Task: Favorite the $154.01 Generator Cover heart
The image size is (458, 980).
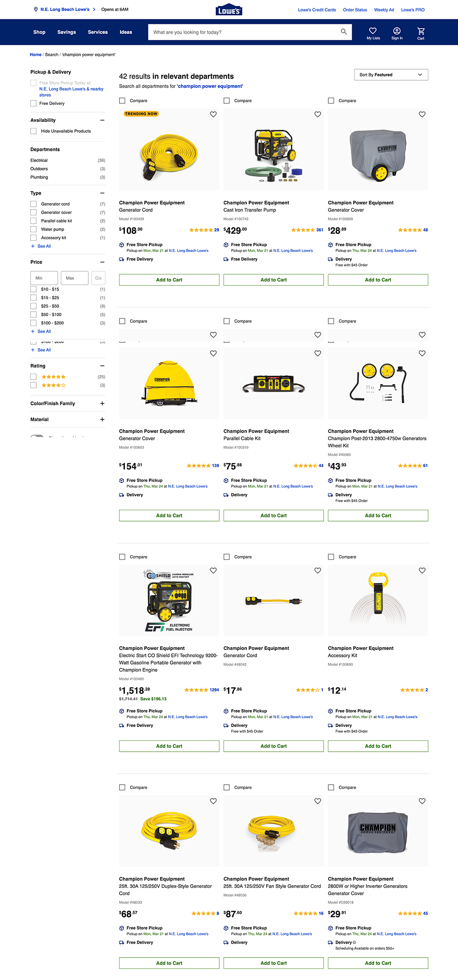Action: (213, 353)
